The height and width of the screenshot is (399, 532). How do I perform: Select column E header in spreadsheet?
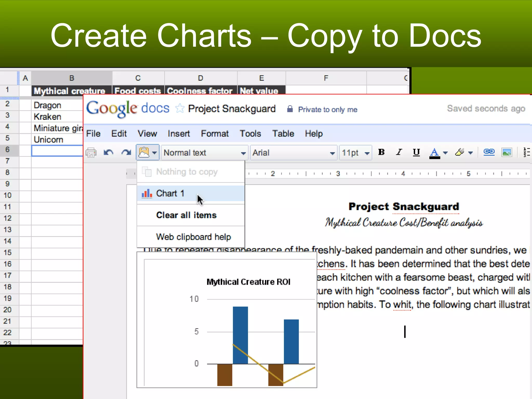point(262,78)
